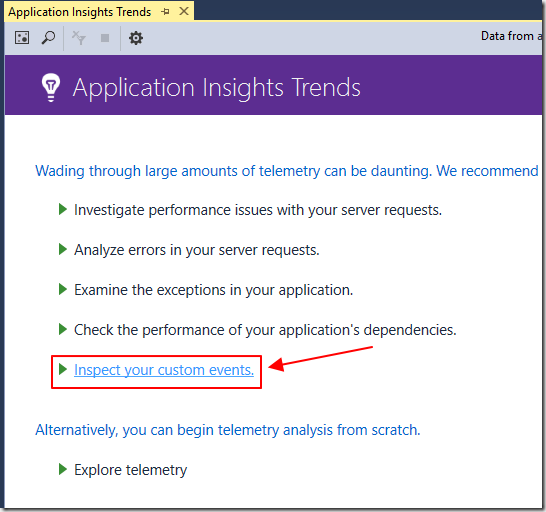The width and height of the screenshot is (546, 512).
Task: Click the clear filter icon in toolbar
Action: point(78,38)
